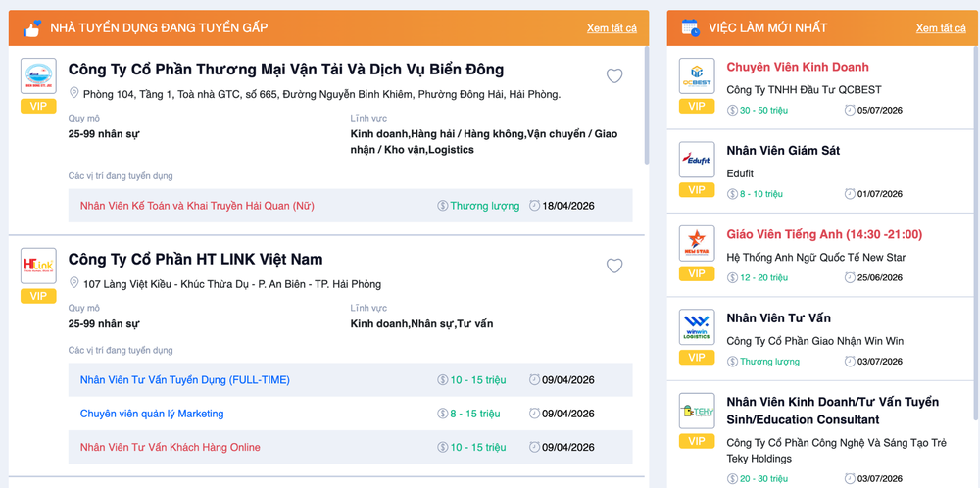980x488 pixels.
Task: Open Chuyên Viên Kinh Doanh job listing
Action: click(798, 67)
